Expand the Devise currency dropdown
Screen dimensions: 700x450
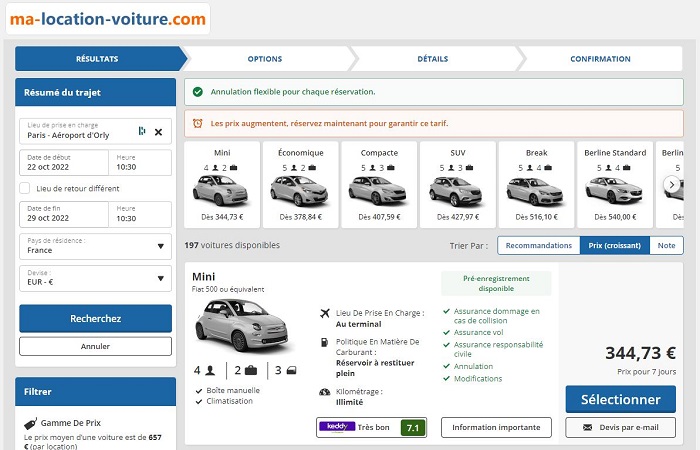click(95, 279)
